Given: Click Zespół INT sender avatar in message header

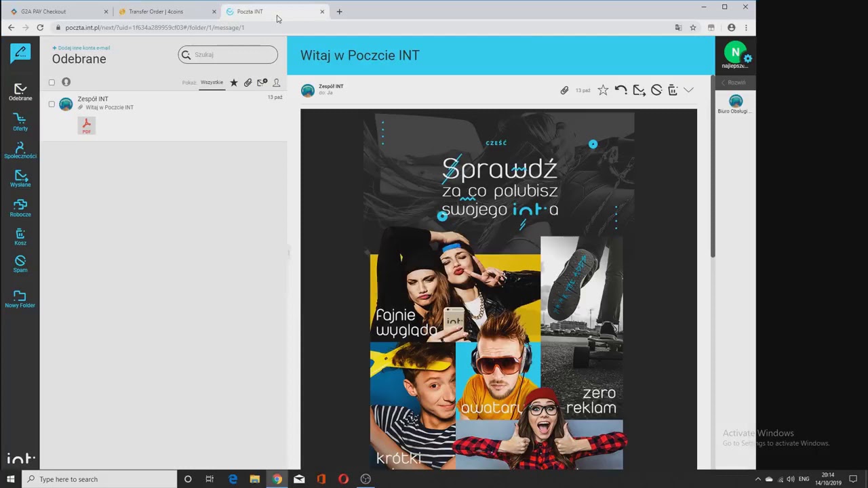Looking at the screenshot, I should (308, 90).
